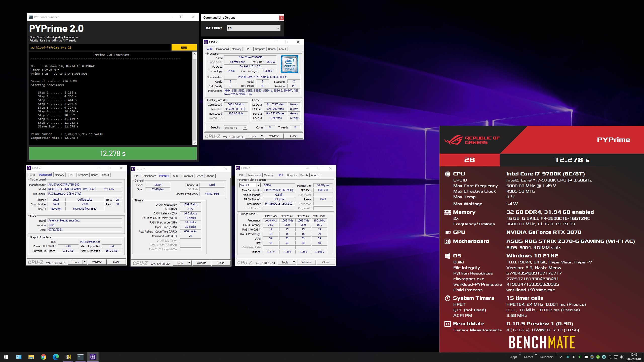Open Memory tab in SPD CPU-Z window
This screenshot has width=644, height=362.
coord(269,175)
